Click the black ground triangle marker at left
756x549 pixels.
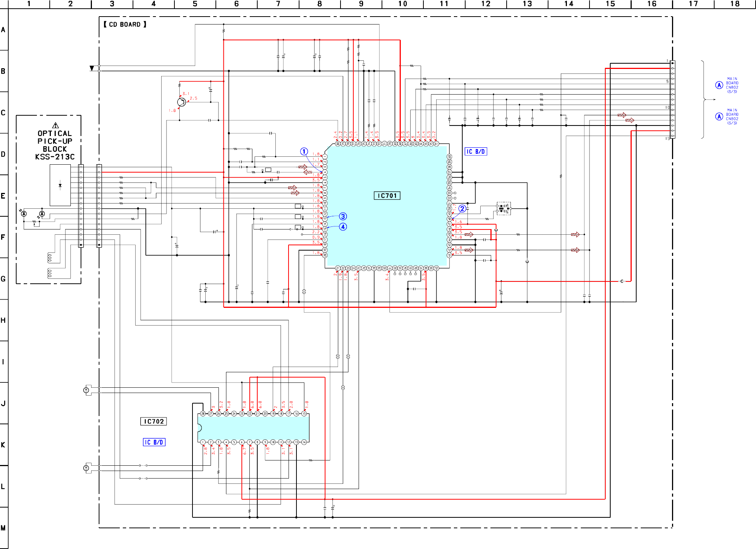point(92,68)
